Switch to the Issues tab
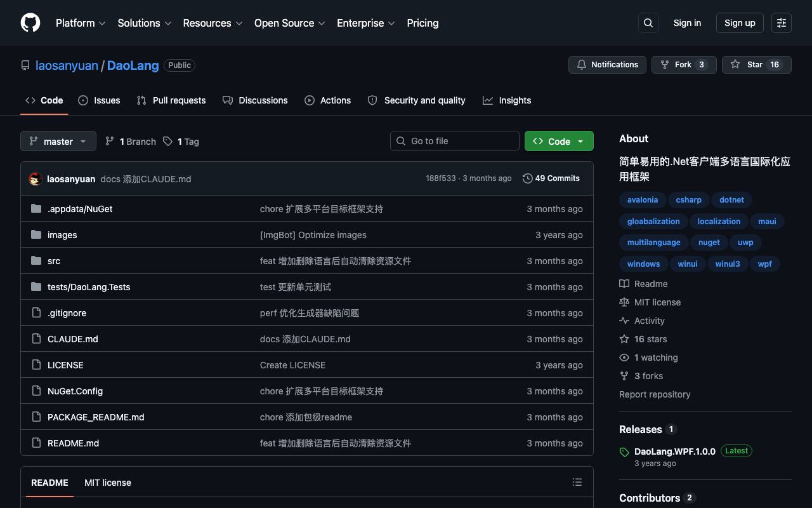812x508 pixels. (x=99, y=100)
